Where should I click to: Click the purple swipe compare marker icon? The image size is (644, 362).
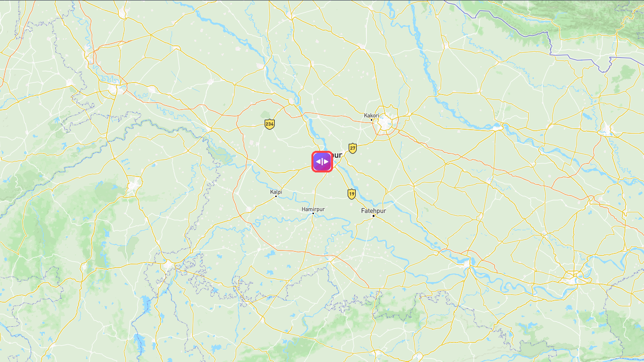322,161
